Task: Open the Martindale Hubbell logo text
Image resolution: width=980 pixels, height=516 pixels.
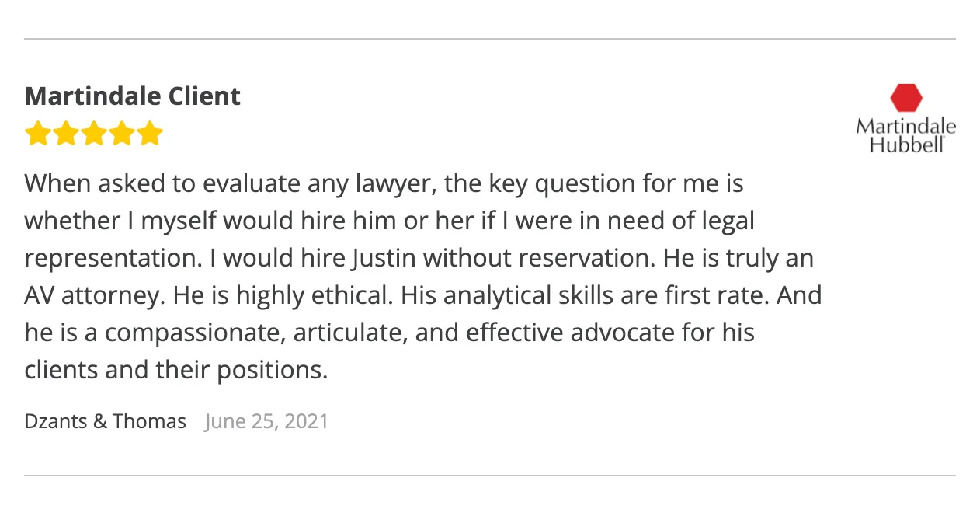Action: [x=906, y=135]
